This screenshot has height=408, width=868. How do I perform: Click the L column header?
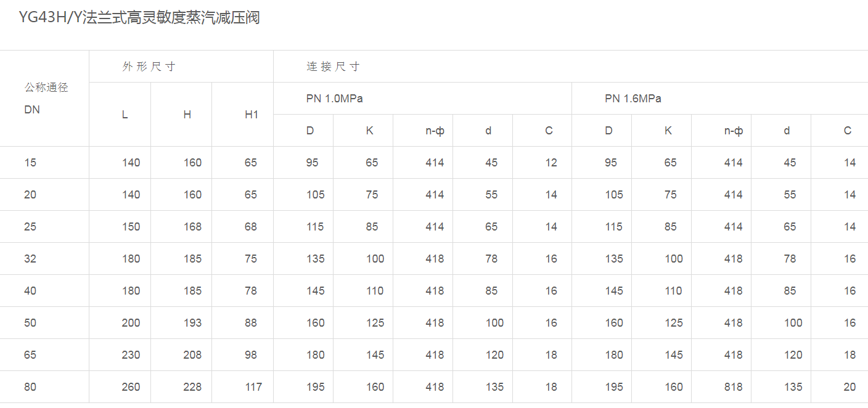click(x=125, y=115)
